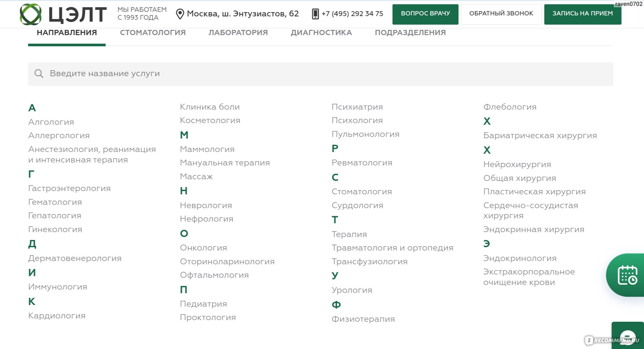The image size is (644, 349).
Task: Open the Косметология link
Action: (210, 120)
